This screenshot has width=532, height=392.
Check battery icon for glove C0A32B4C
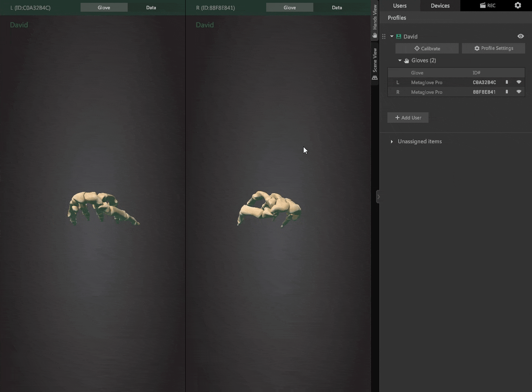(x=507, y=82)
